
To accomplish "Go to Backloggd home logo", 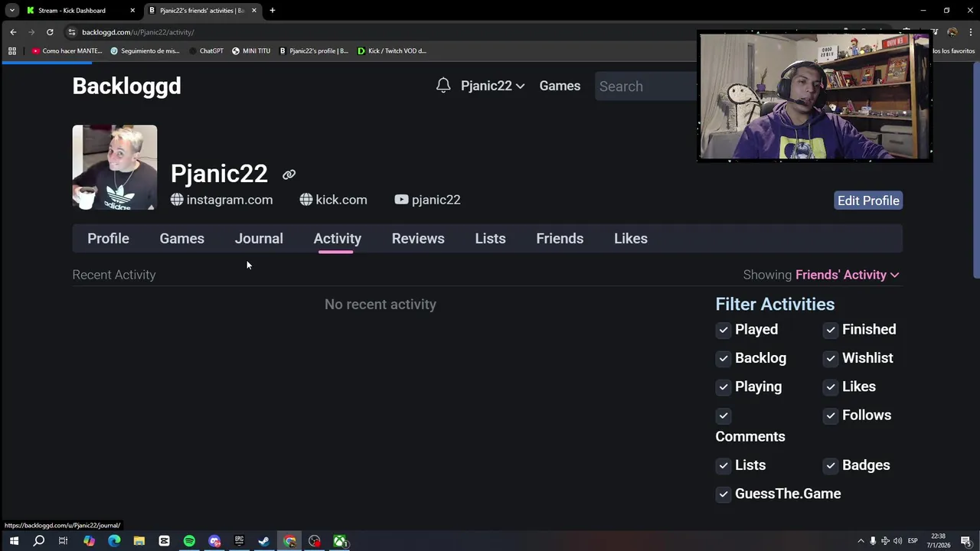I will coord(126,86).
